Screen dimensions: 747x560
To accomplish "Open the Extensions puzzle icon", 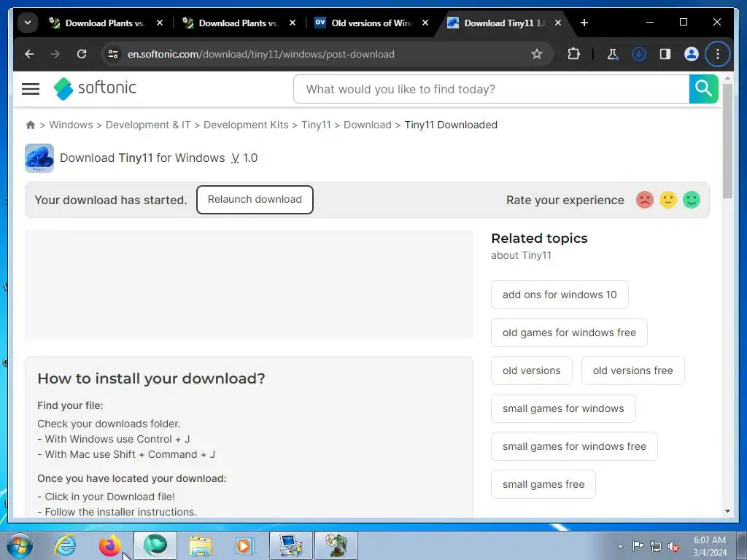I will [x=573, y=54].
